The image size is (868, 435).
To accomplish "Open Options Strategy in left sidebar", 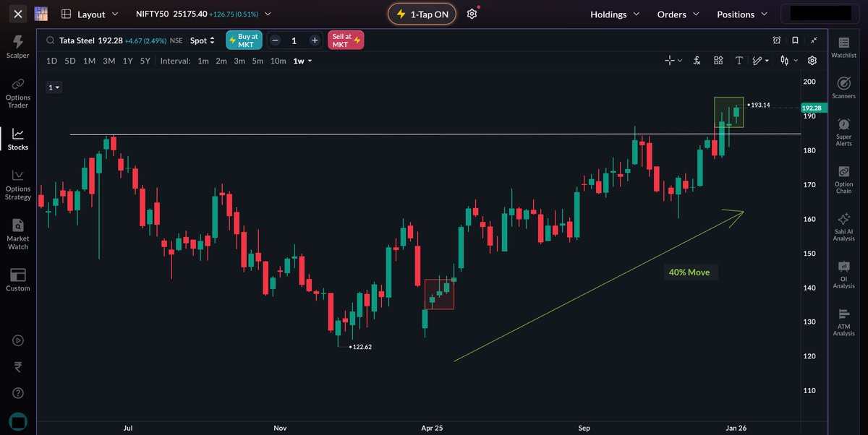I will coord(18,185).
